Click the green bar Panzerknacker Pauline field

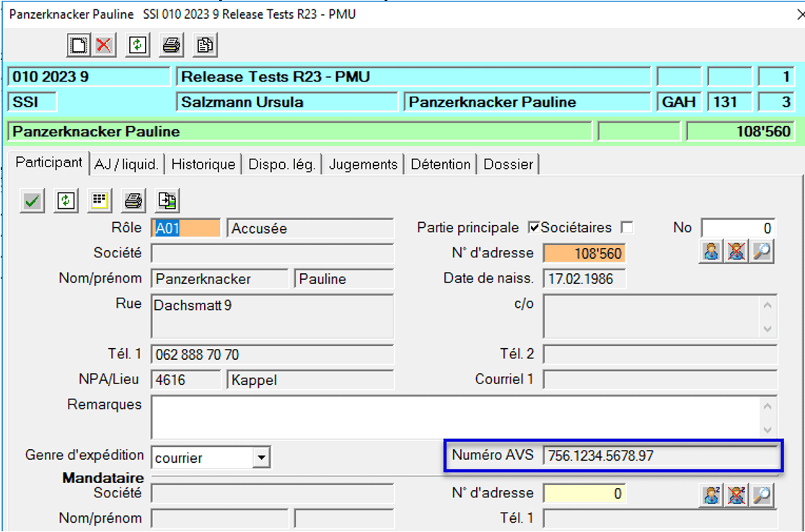tap(300, 132)
